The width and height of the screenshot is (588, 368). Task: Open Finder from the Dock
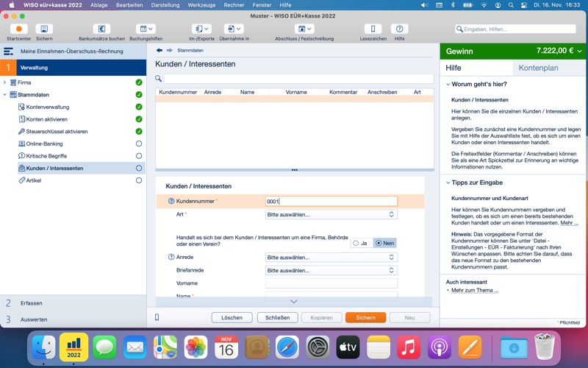[44, 347]
